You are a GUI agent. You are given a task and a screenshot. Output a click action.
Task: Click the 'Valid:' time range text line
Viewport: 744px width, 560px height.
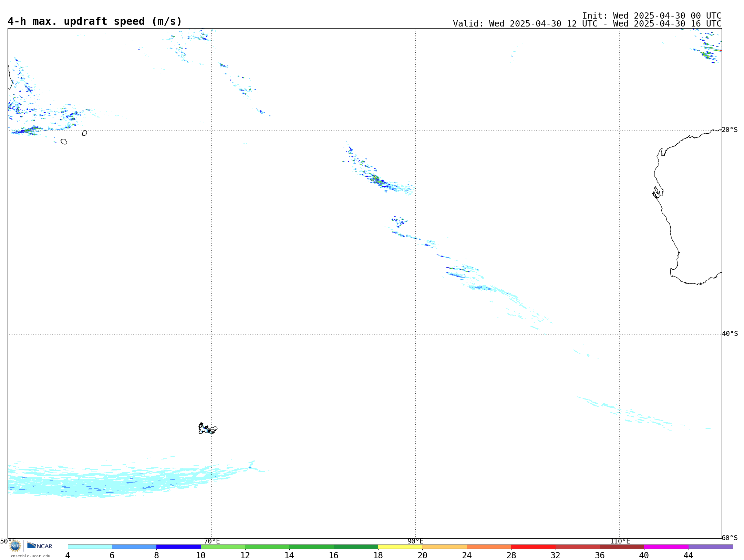click(587, 24)
